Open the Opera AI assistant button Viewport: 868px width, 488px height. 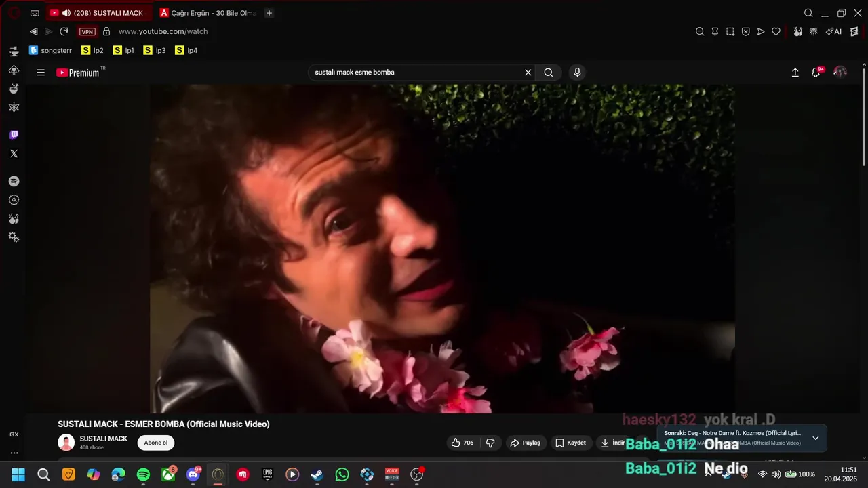tap(833, 31)
